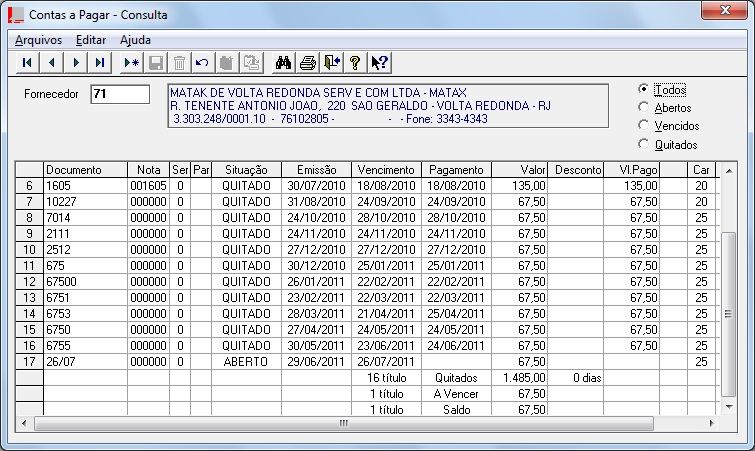Exit via the door icon

tap(331, 63)
